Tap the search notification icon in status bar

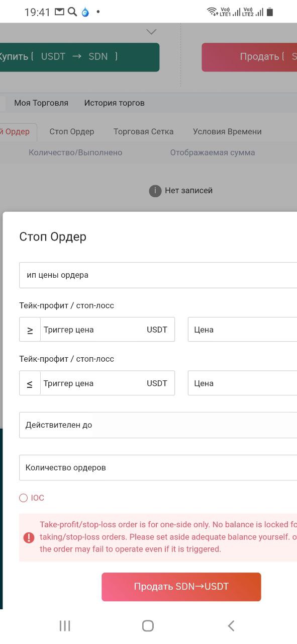click(72, 12)
